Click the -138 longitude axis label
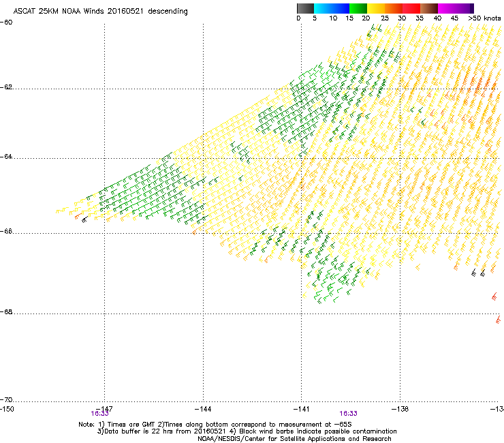The width and height of the screenshot is (504, 443). click(x=400, y=409)
